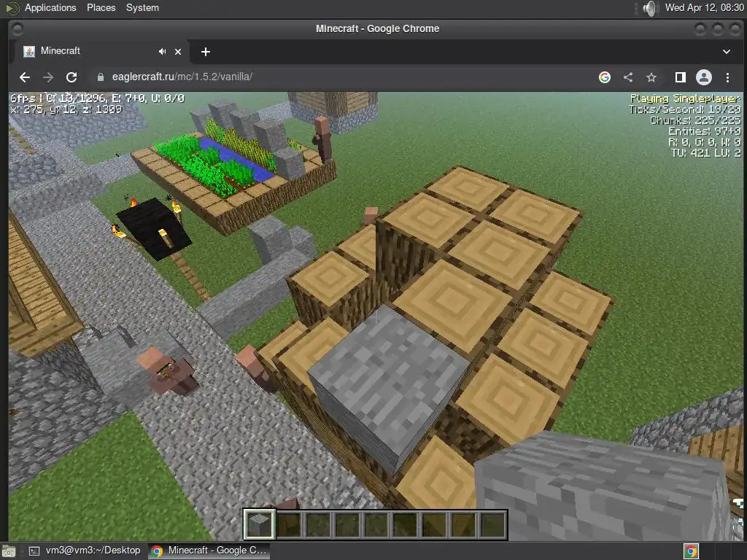Bookmark this page with the star

pyautogui.click(x=651, y=77)
